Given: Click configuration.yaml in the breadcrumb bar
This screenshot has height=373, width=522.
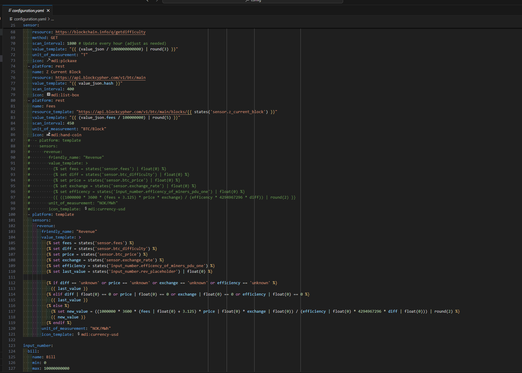Looking at the screenshot, I should 29,19.
